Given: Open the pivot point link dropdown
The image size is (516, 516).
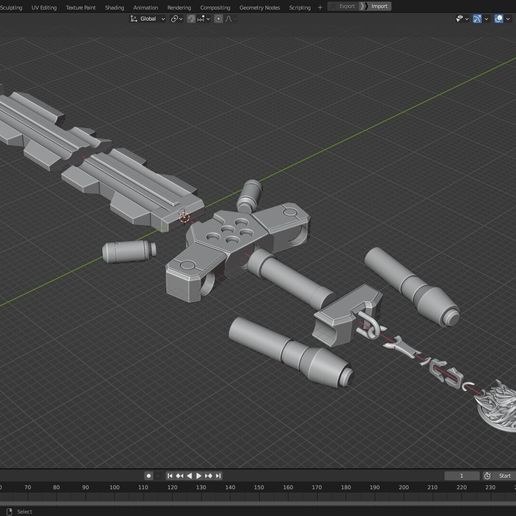Looking at the screenshot, I should click(177, 19).
